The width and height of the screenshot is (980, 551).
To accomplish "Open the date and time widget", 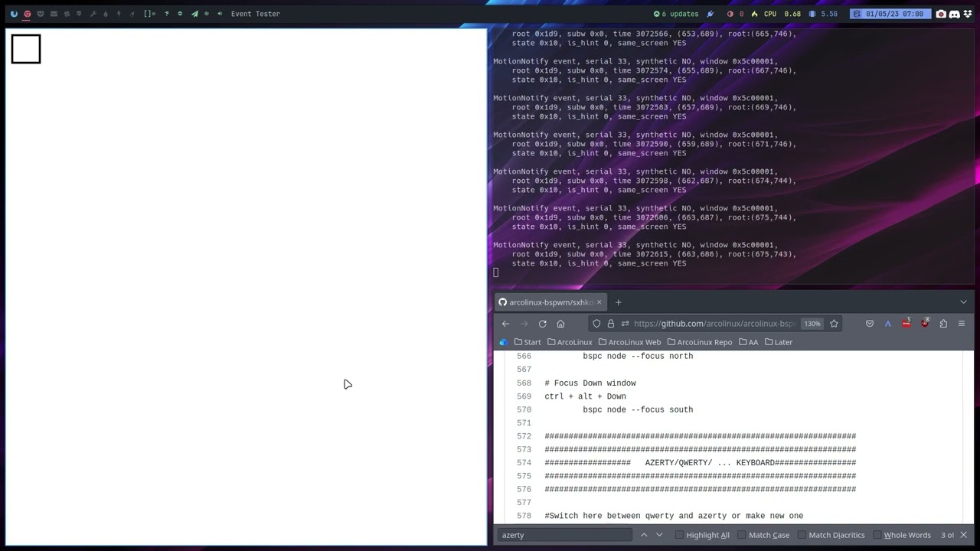I will (890, 14).
